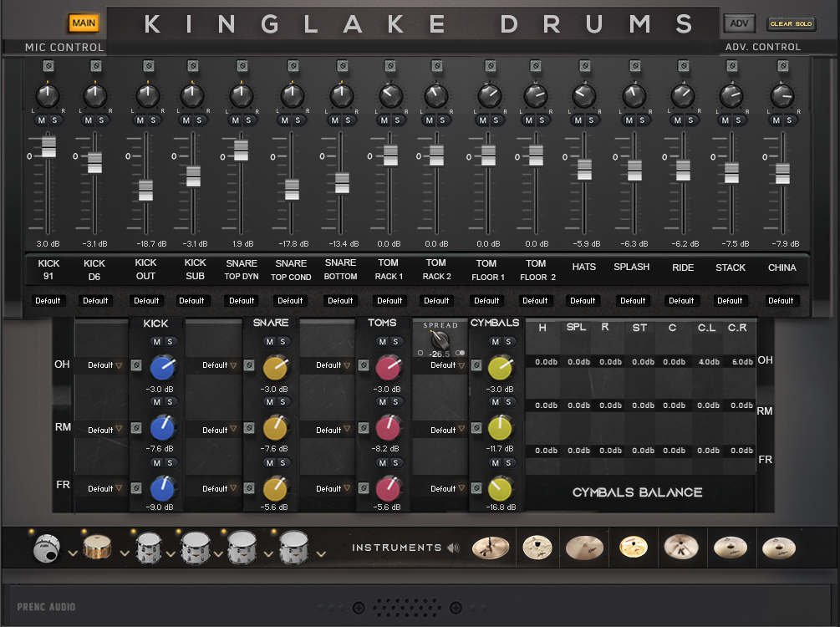The image size is (840, 627).
Task: Solo the CHINA channel
Action: [789, 120]
